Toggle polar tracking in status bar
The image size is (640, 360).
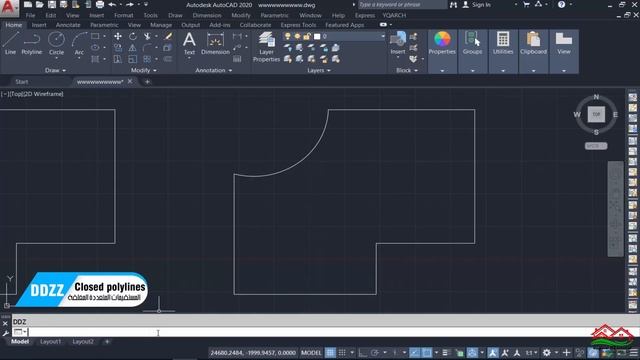coord(375,353)
